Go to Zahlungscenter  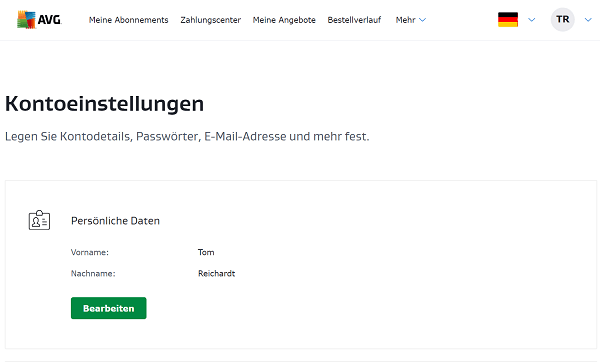[x=210, y=20]
